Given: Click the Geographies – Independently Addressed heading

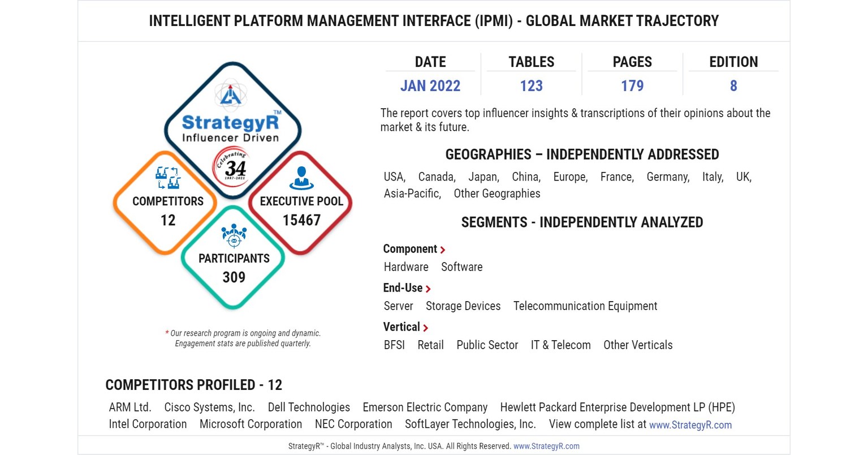Looking at the screenshot, I should [582, 154].
